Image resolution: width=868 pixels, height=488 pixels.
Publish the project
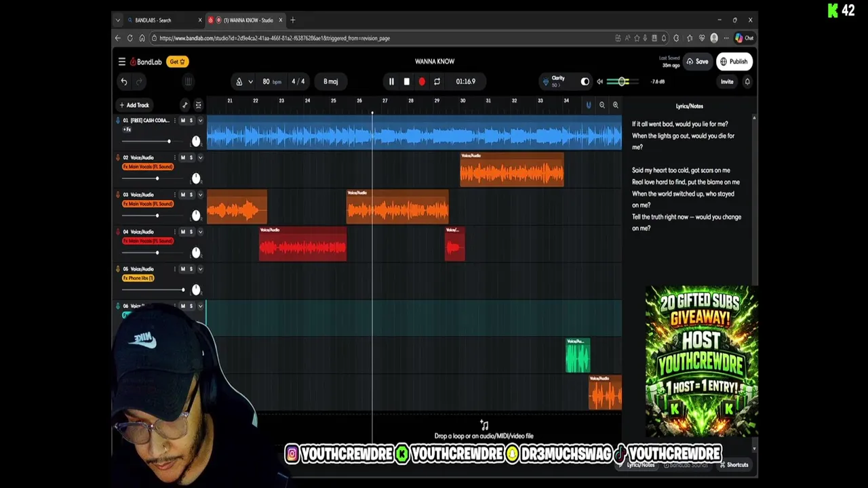click(x=734, y=62)
